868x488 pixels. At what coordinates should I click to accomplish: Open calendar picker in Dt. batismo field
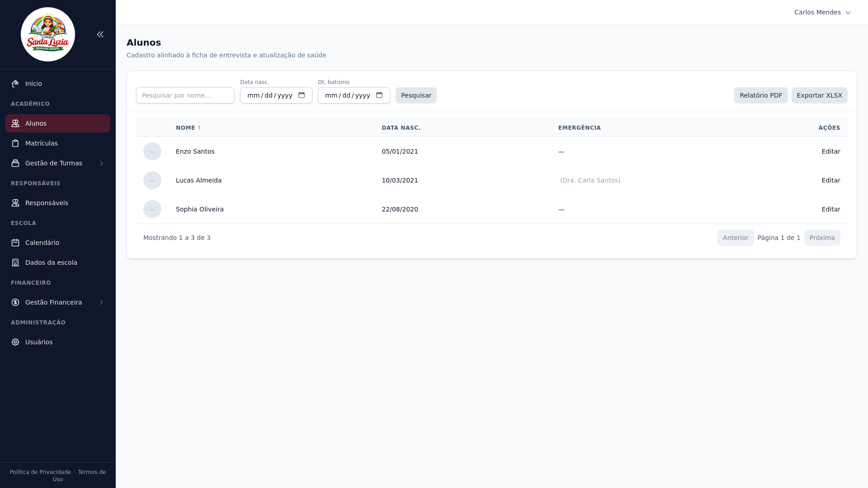(379, 95)
